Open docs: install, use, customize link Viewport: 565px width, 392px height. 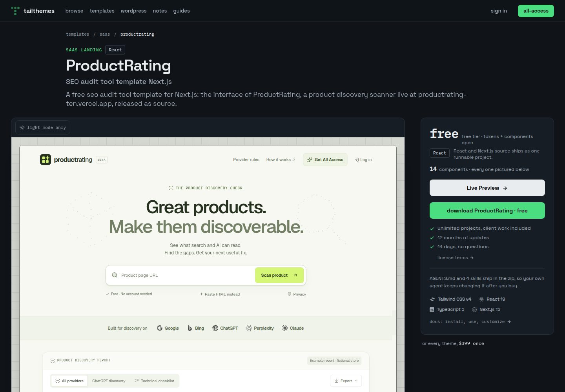(x=470, y=321)
